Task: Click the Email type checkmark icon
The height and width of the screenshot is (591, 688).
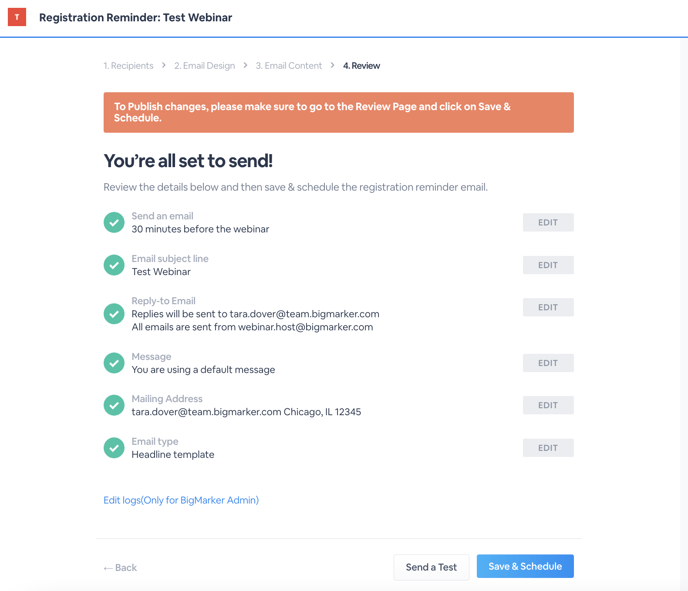Action: [x=114, y=448]
